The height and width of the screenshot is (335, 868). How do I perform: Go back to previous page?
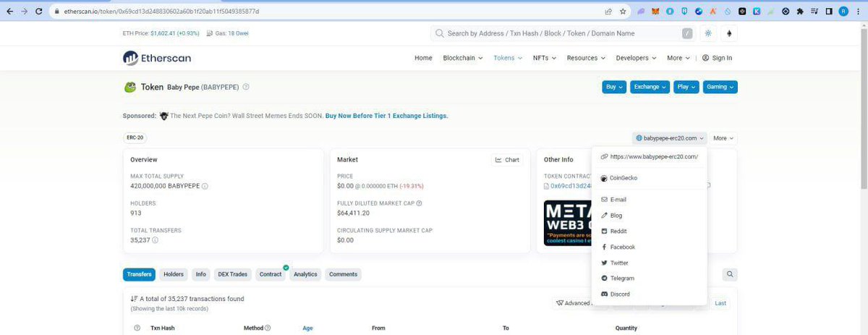point(9,12)
